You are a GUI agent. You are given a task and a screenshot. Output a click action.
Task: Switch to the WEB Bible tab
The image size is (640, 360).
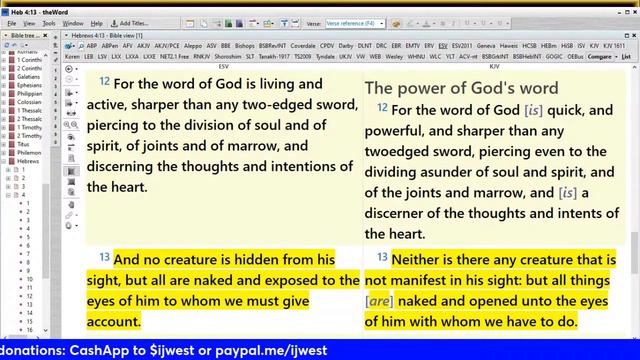click(375, 57)
